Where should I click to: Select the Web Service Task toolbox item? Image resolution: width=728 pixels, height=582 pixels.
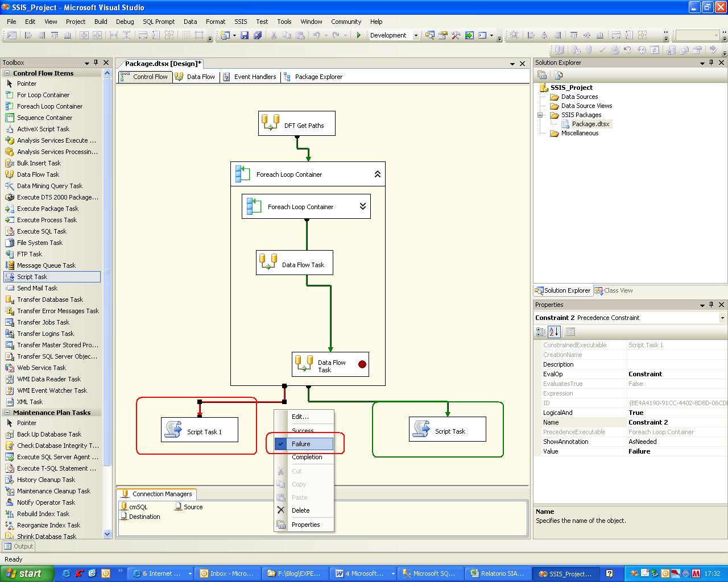[52, 368]
